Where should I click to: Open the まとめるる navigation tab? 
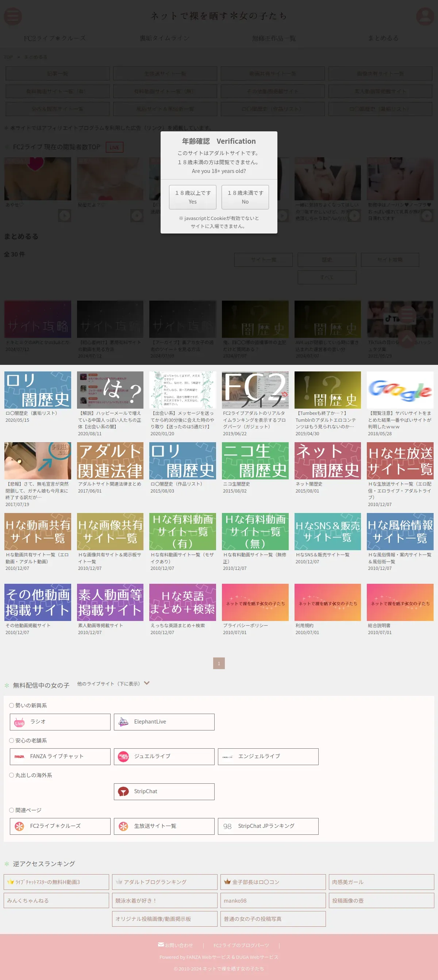coord(383,38)
